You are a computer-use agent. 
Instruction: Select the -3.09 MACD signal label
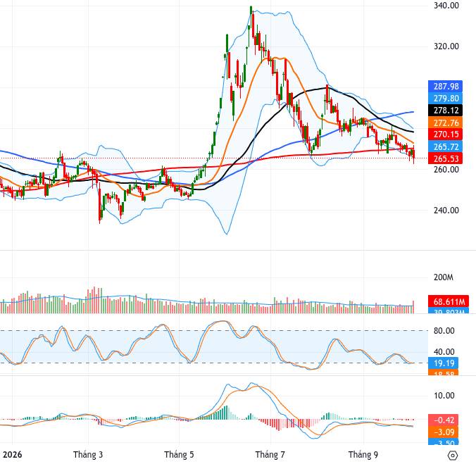[443, 432]
